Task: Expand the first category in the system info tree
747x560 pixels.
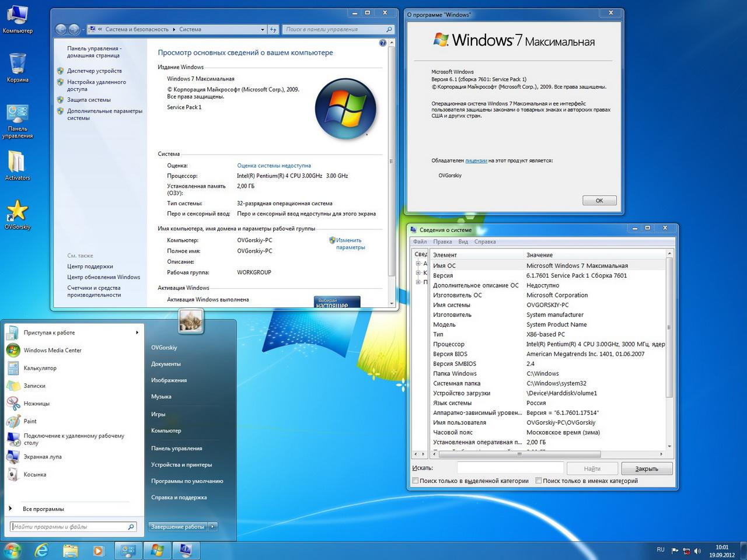Action: pyautogui.click(x=418, y=264)
